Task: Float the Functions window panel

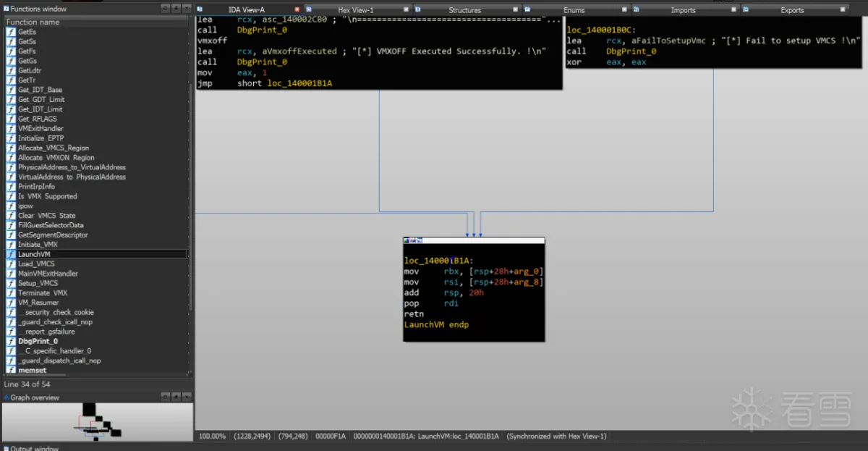Action: click(x=165, y=8)
